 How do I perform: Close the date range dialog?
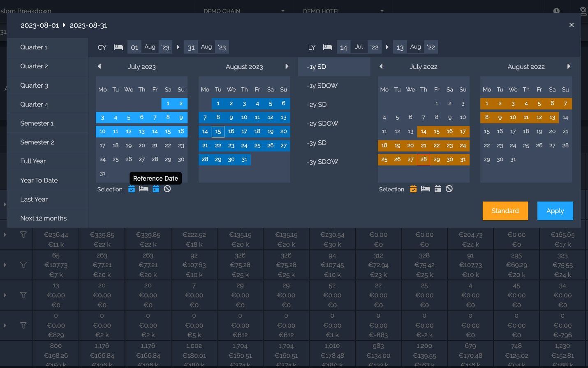(571, 25)
